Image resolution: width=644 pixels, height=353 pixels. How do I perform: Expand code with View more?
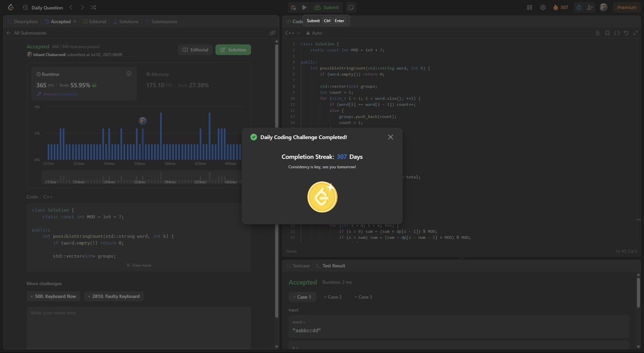[139, 265]
